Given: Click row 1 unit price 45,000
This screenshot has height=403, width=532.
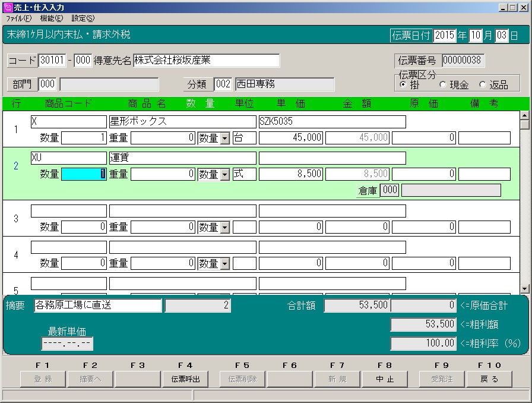Looking at the screenshot, I should click(x=291, y=138).
